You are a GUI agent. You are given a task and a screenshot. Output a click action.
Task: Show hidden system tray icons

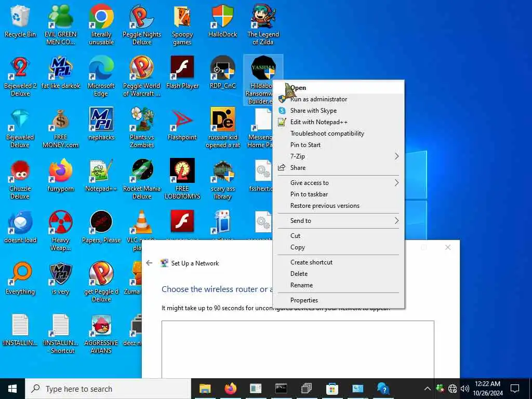[427, 389]
